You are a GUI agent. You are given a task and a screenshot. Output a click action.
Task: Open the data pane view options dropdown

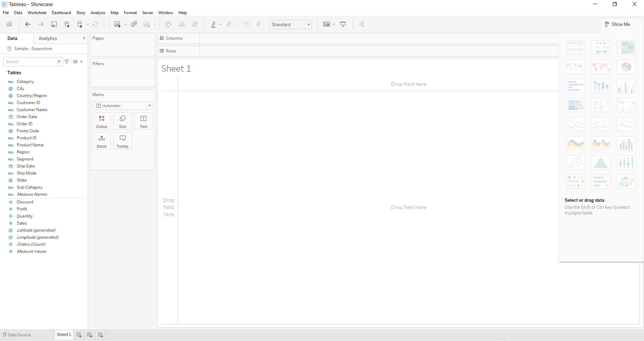(x=78, y=62)
